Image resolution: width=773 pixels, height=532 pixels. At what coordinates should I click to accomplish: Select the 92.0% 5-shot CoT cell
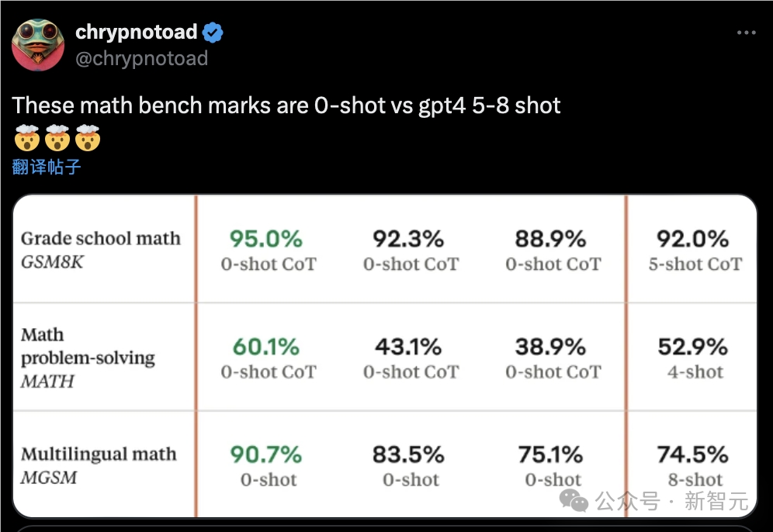coord(693,250)
